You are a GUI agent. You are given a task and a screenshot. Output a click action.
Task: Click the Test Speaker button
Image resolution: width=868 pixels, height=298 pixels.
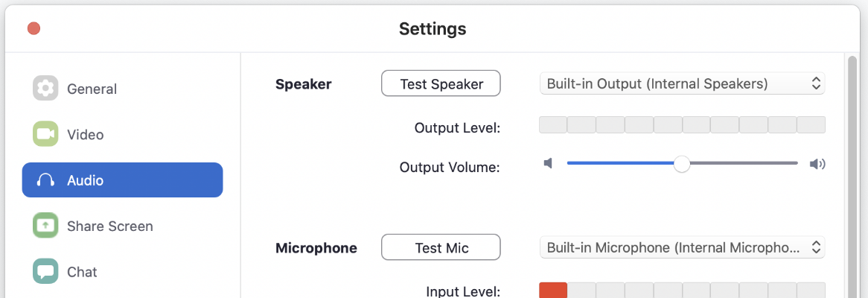pyautogui.click(x=441, y=83)
